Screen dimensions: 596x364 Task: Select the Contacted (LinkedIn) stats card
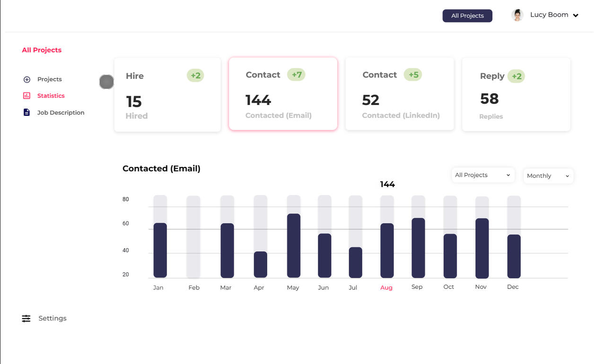[x=400, y=94]
